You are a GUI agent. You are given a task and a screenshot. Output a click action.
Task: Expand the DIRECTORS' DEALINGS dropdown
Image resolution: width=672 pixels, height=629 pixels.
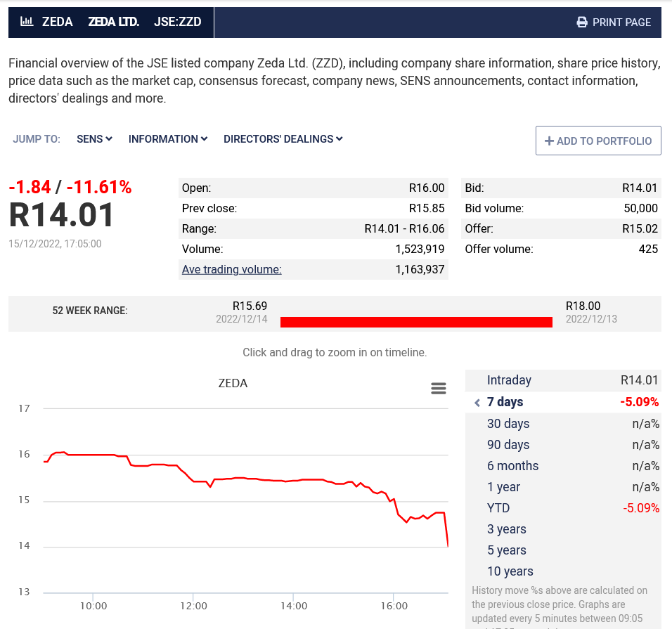(x=283, y=139)
